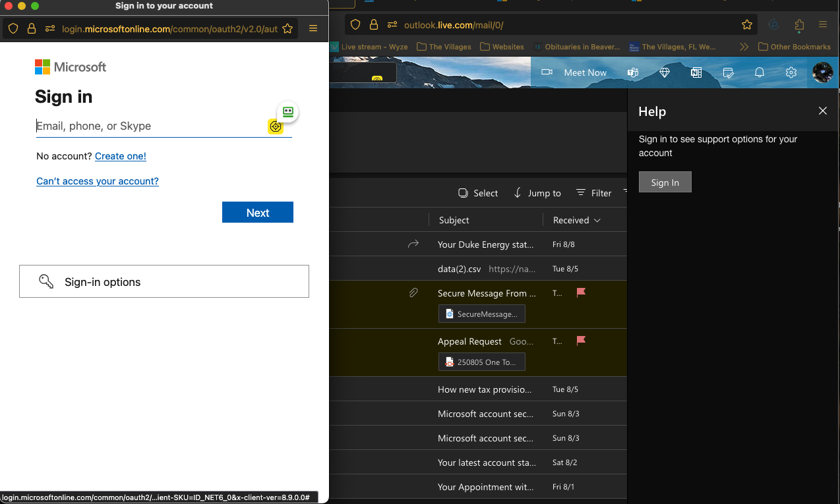Image resolution: width=840 pixels, height=504 pixels.
Task: Click the padlock icon in Outlook address bar
Action: tap(374, 24)
